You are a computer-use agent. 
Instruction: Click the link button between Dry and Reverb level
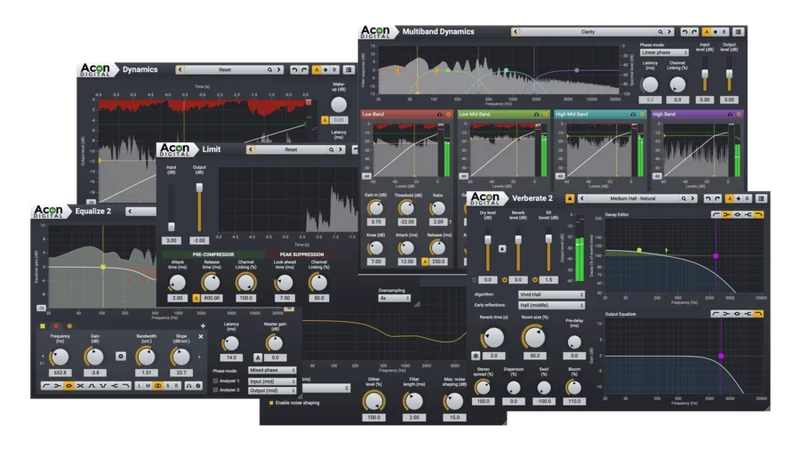[502, 248]
